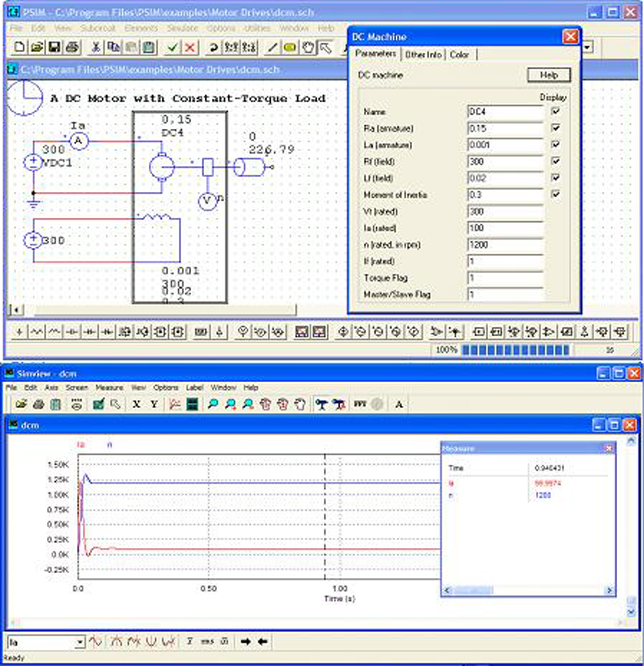Toggle display checkbox for Rf (field)
Screen dimensions: 644x666
pos(555,161)
